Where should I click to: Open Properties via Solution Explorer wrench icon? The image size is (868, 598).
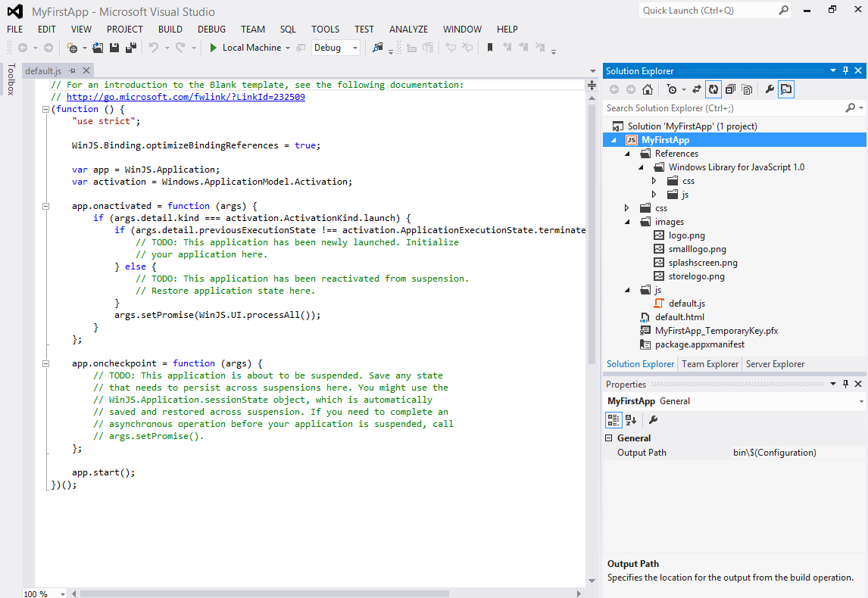coord(770,89)
